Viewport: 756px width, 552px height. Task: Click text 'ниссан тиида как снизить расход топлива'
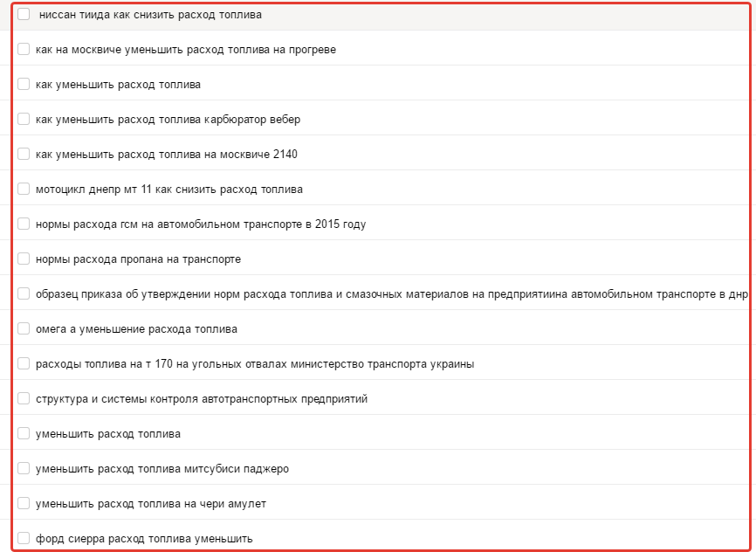tap(150, 15)
